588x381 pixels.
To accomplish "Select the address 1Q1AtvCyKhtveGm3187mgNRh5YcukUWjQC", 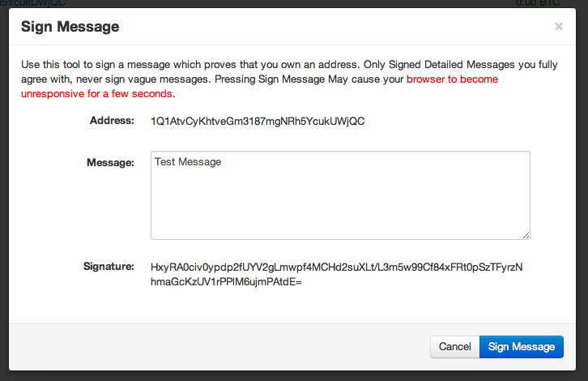I will coord(258,122).
